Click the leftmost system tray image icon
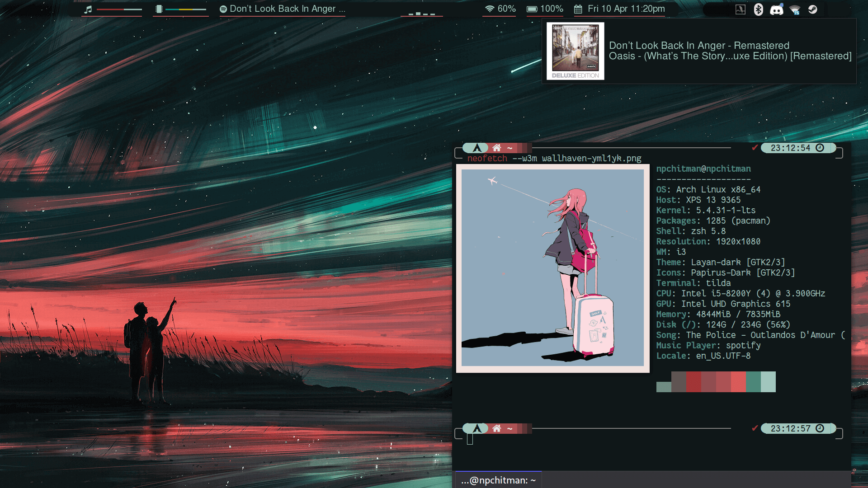 pyautogui.click(x=740, y=9)
